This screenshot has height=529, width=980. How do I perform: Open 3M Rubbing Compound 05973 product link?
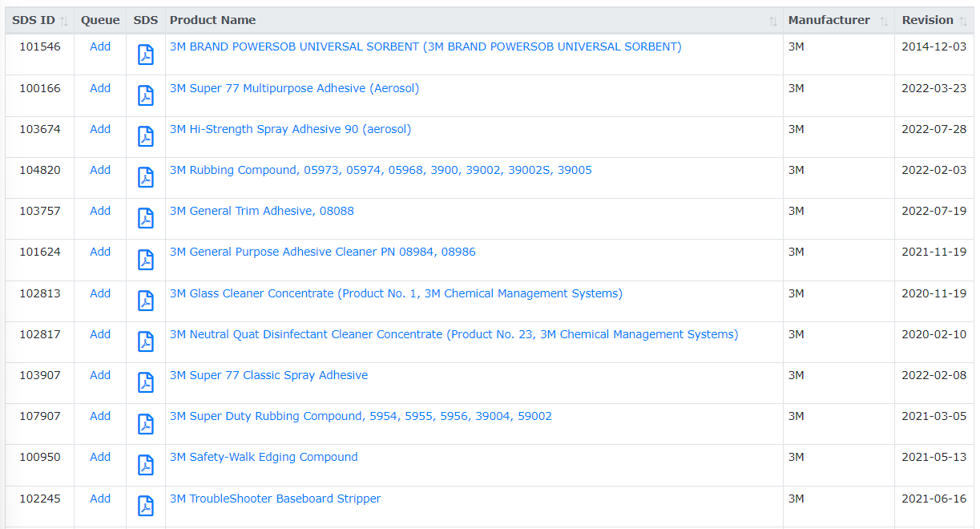(x=381, y=170)
